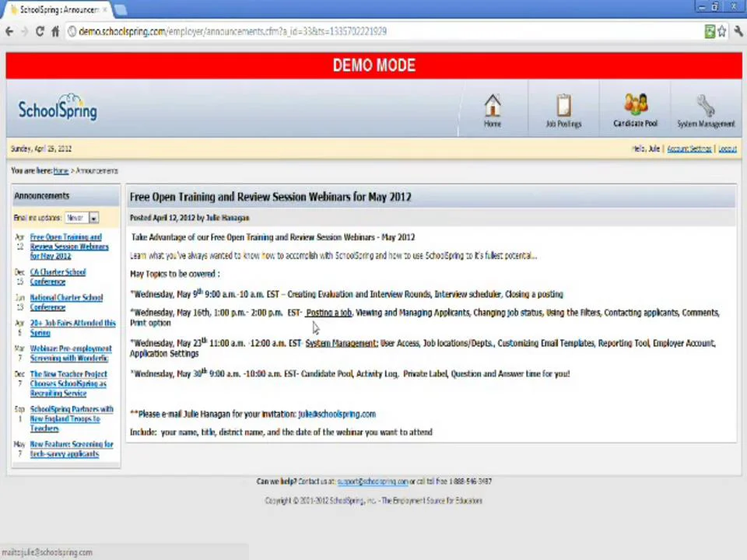
Task: Click the SchoolSpring logo
Action: (58, 107)
